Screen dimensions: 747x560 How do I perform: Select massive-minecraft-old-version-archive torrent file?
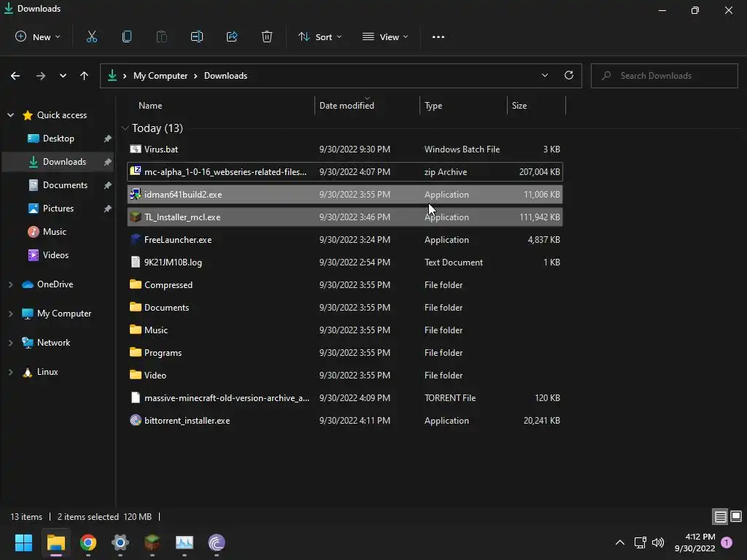click(x=345, y=397)
